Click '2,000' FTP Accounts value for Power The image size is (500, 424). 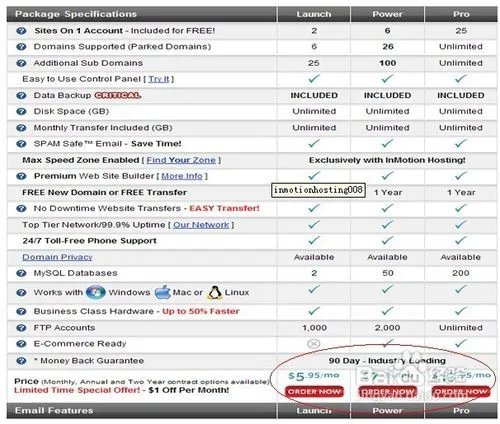pos(387,328)
